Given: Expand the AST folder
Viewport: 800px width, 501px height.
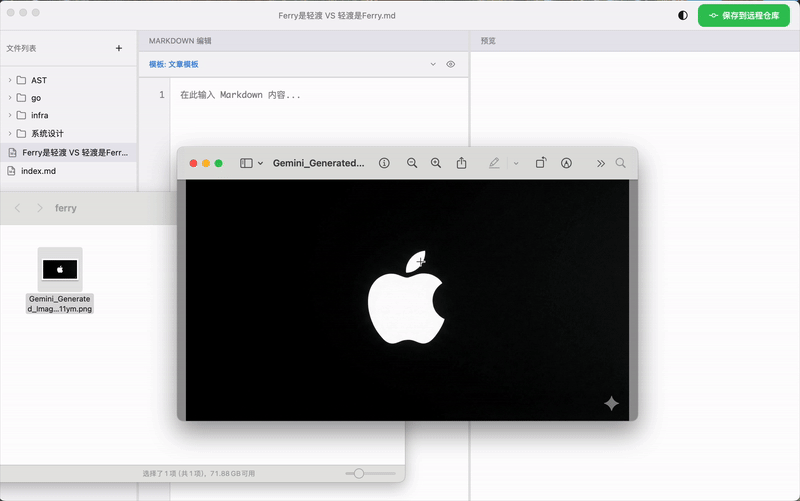Looking at the screenshot, I should pos(10,80).
